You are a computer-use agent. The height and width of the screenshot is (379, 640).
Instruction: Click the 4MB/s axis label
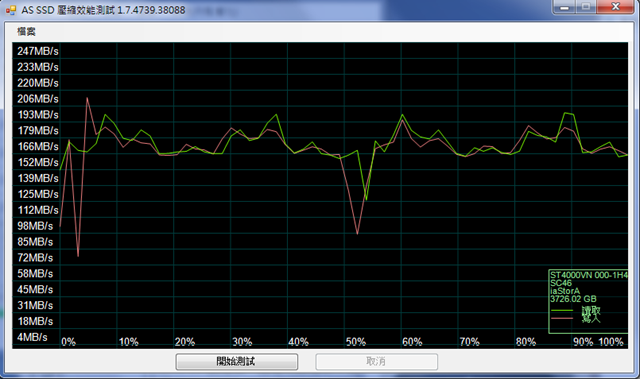point(32,337)
